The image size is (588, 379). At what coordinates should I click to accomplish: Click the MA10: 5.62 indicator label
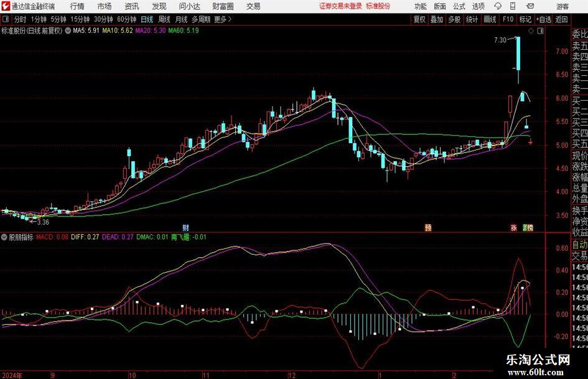[118, 30]
